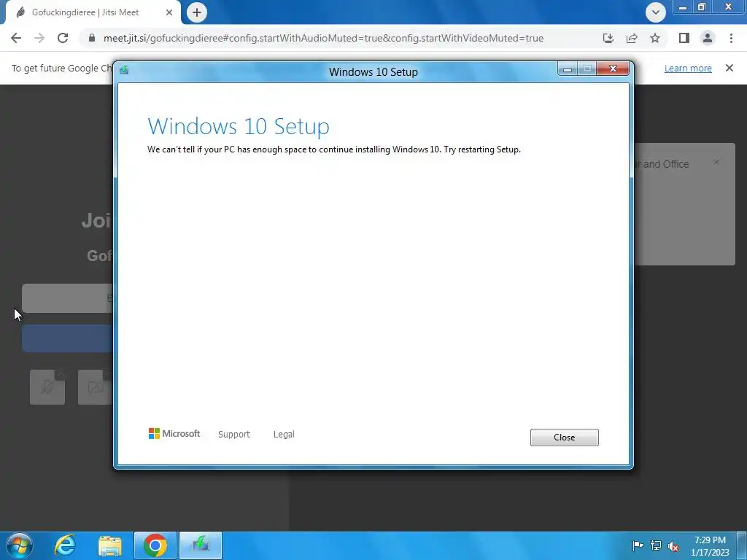Open Action Center flag icon in tray
This screenshot has height=560, width=747.
click(x=638, y=545)
